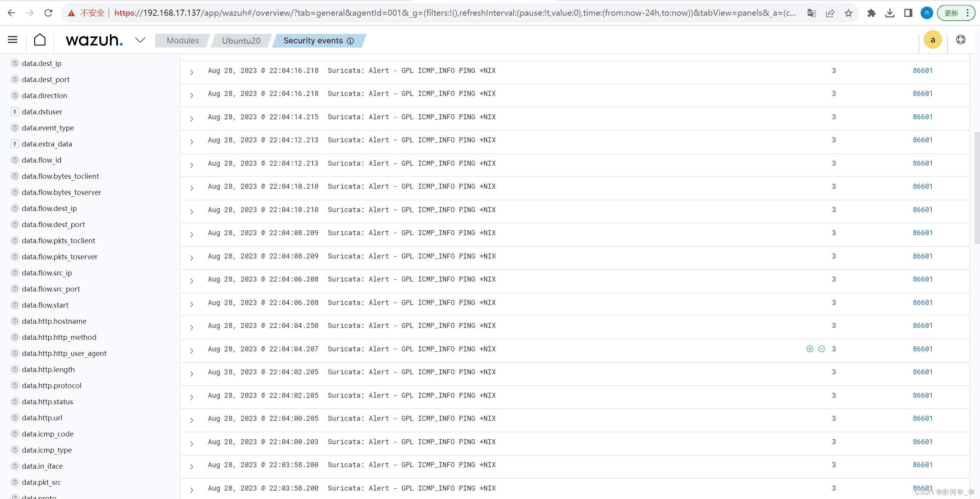Viewport: 980px width, 499px height.
Task: Open the browser profile 'n' icon
Action: click(x=927, y=13)
